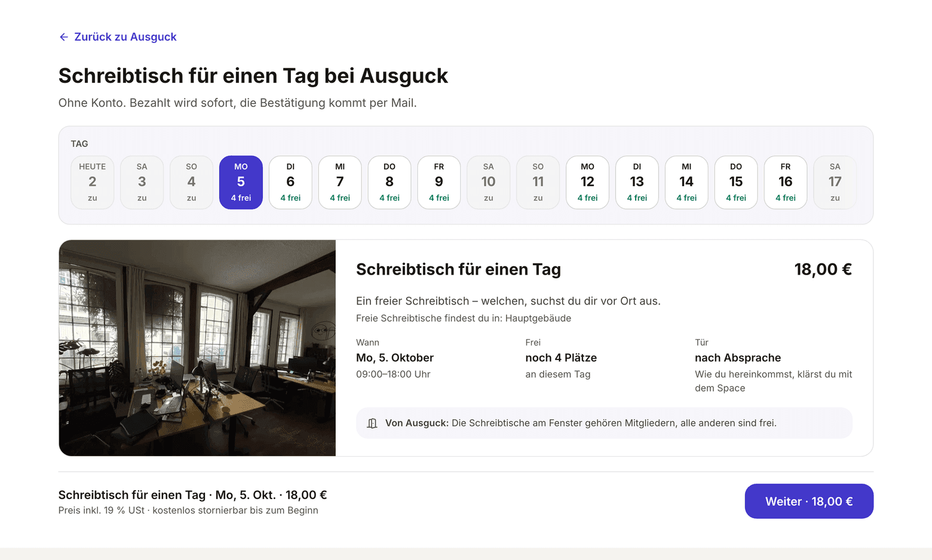This screenshot has height=560, width=932.
Task: Click the 'Von Ausguck' note about window desks
Action: point(604,423)
